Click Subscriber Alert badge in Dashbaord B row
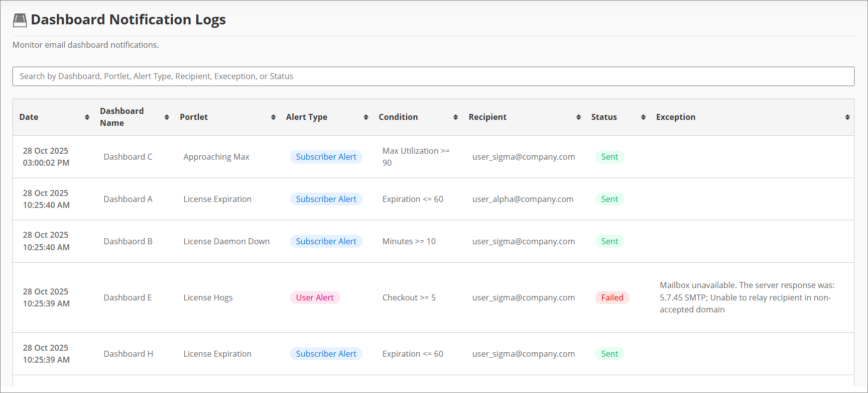This screenshot has height=393, width=868. click(326, 241)
